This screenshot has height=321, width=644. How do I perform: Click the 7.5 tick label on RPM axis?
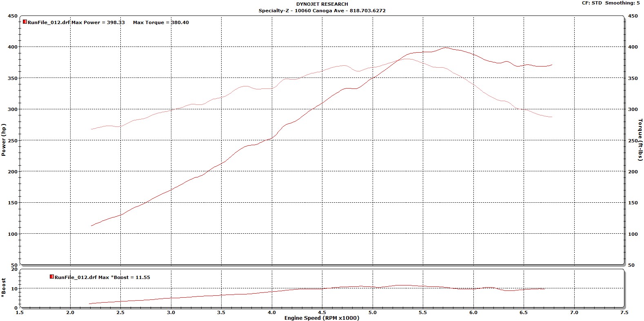[624, 312]
